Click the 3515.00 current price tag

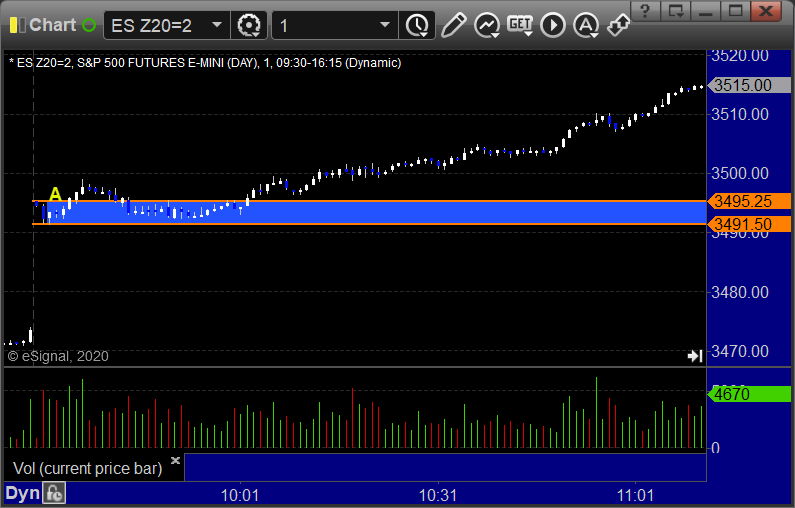tap(749, 85)
